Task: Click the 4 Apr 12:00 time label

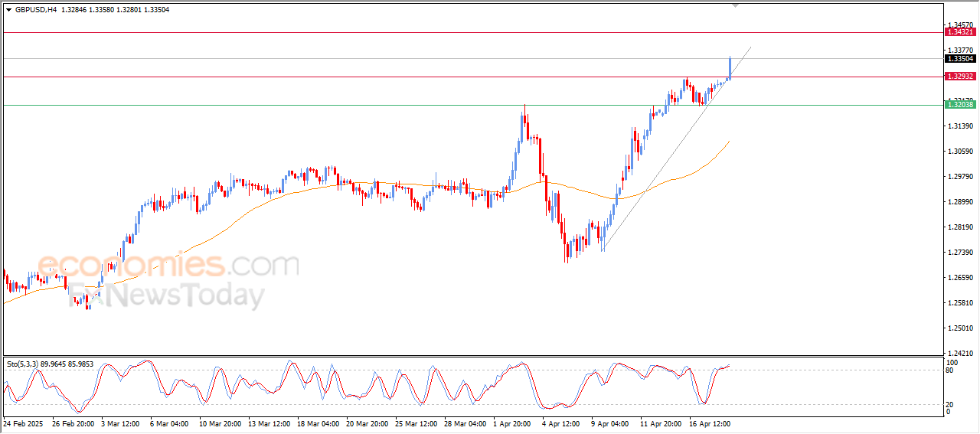Action: pos(560,423)
